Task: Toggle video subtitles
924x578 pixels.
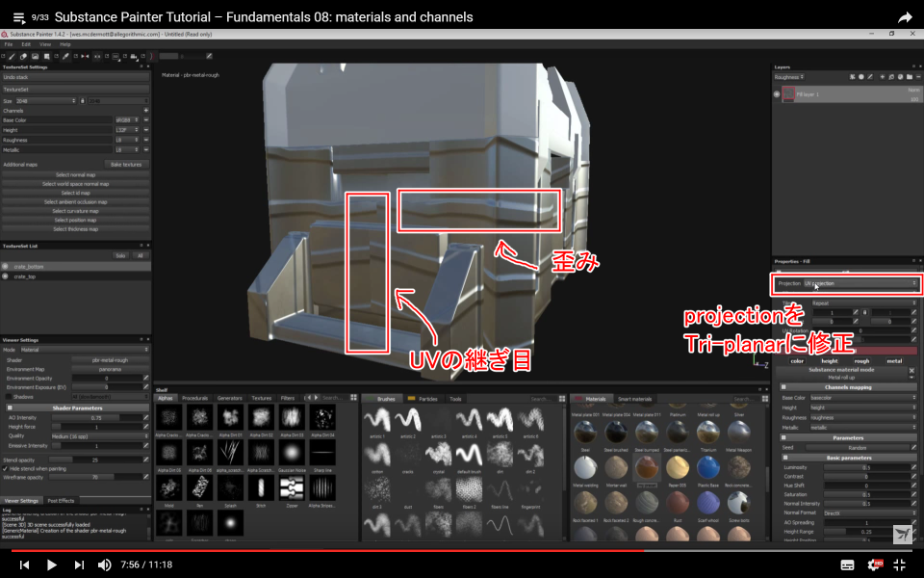Action: point(847,565)
